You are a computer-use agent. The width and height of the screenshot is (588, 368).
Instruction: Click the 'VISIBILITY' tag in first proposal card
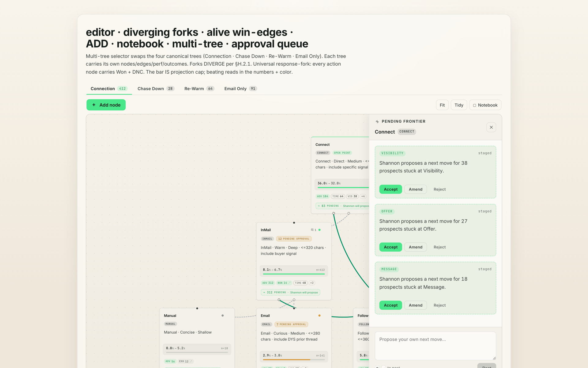[392, 153]
